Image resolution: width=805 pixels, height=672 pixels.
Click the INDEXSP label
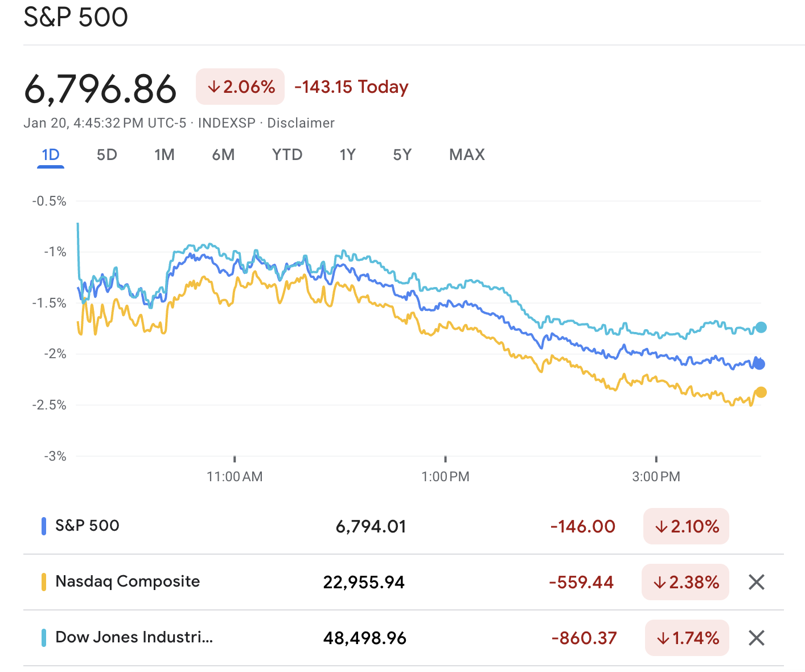(226, 122)
